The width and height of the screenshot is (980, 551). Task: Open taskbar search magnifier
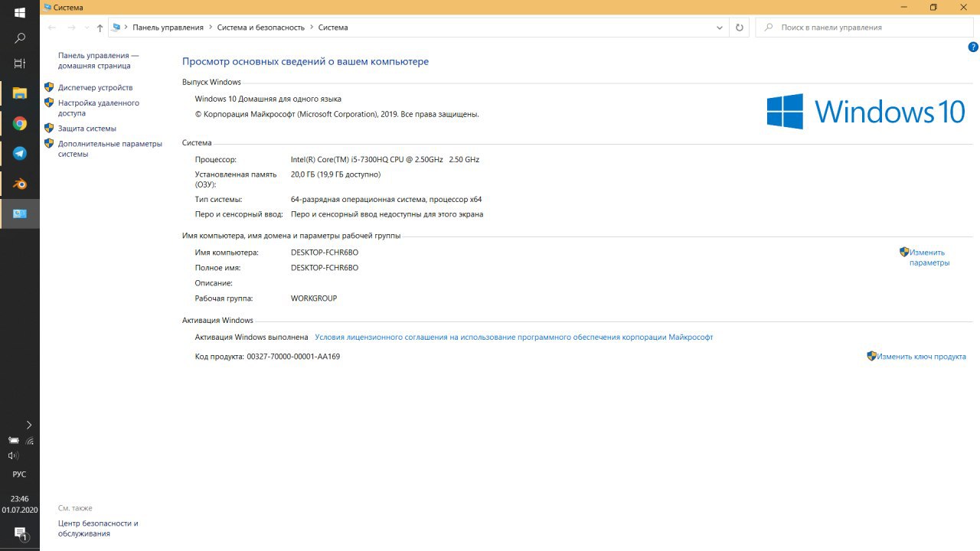tap(20, 37)
